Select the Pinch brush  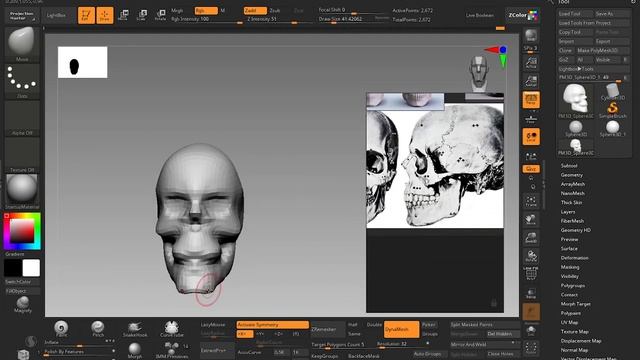coord(98,328)
